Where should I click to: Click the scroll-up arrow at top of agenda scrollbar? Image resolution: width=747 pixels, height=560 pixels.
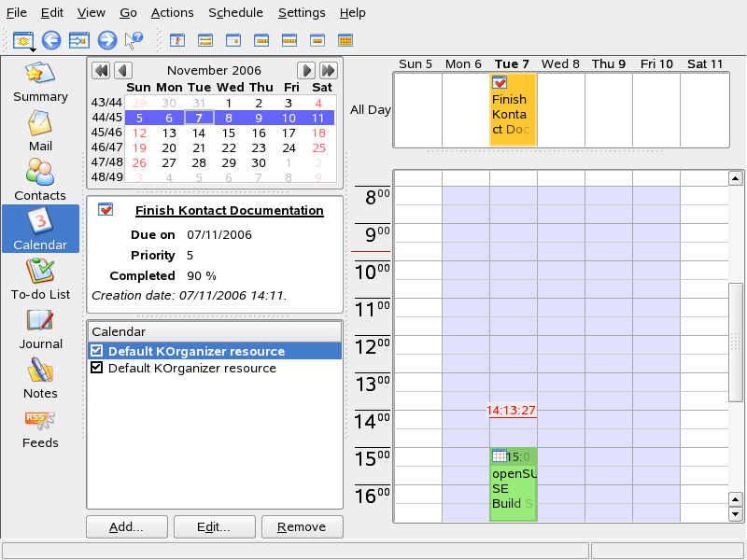click(x=735, y=179)
